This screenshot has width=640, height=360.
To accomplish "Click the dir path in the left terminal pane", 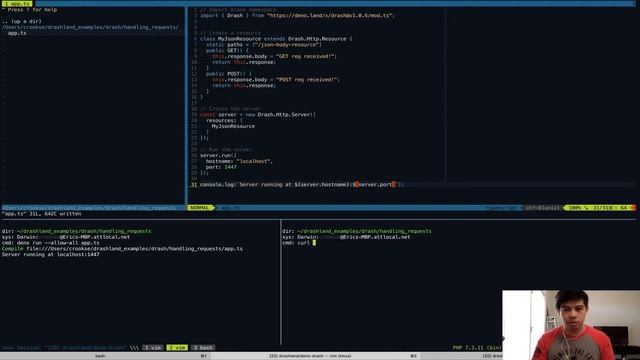I will click(84, 231).
